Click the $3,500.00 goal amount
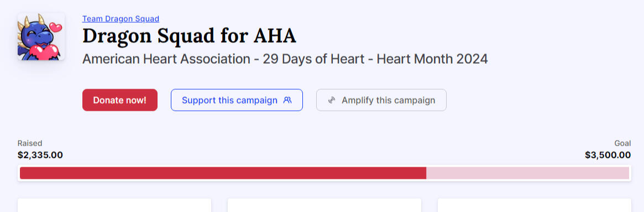 (x=608, y=155)
